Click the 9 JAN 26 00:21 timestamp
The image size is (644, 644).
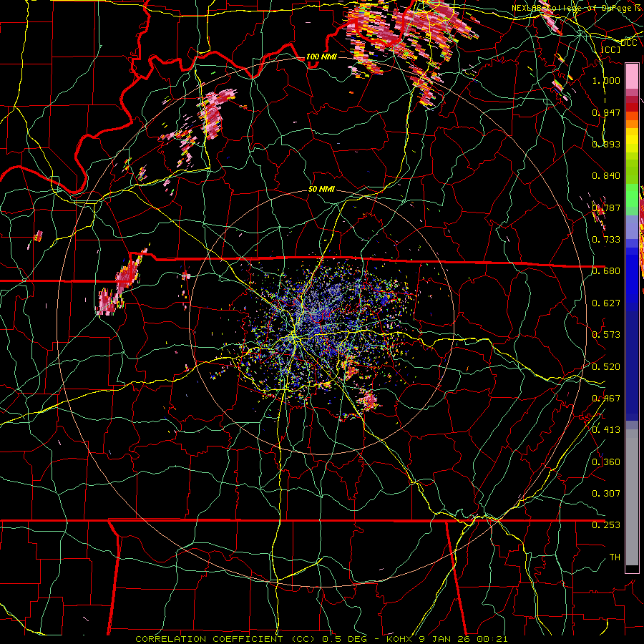pyautogui.click(x=463, y=639)
